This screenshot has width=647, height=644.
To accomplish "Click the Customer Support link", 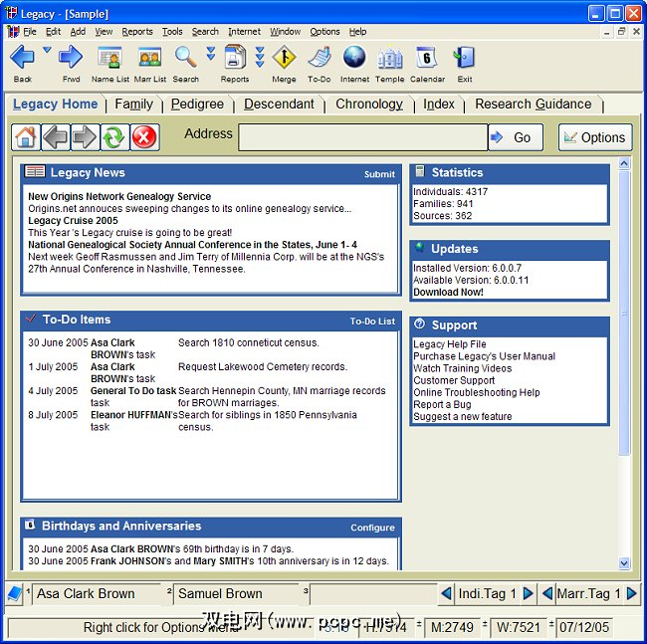I will tap(454, 380).
